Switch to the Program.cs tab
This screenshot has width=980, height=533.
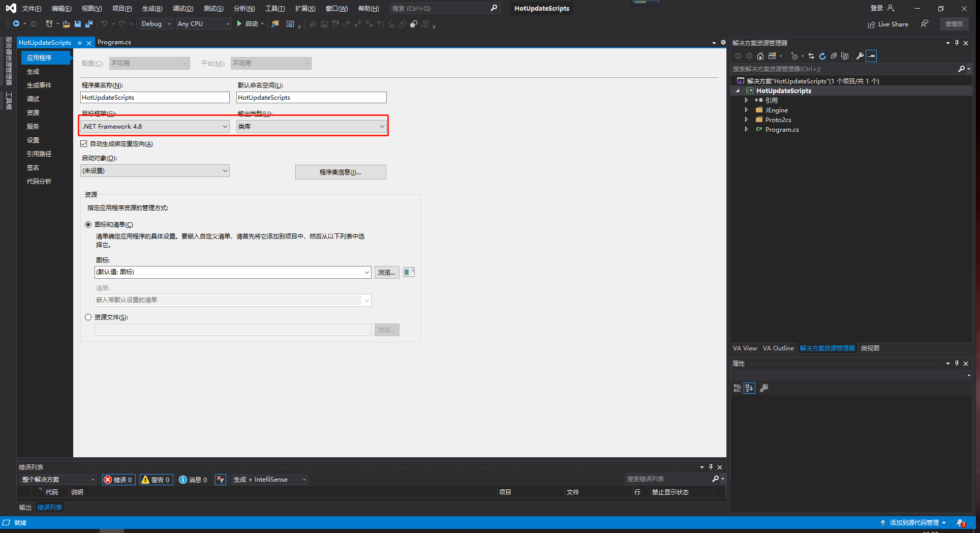point(114,42)
